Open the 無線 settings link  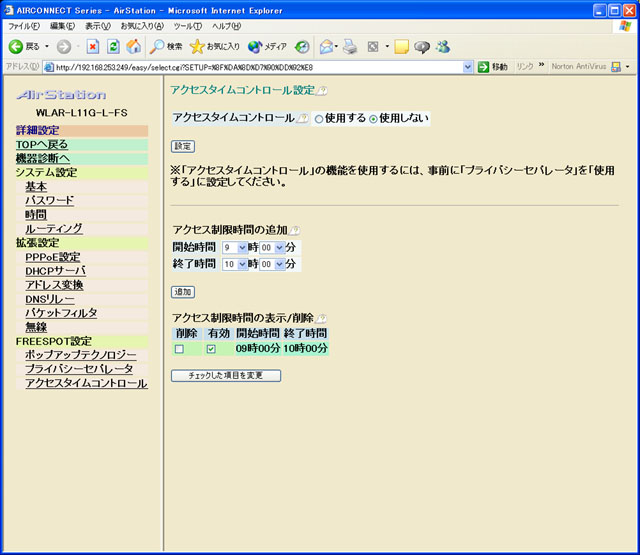pyautogui.click(x=36, y=327)
